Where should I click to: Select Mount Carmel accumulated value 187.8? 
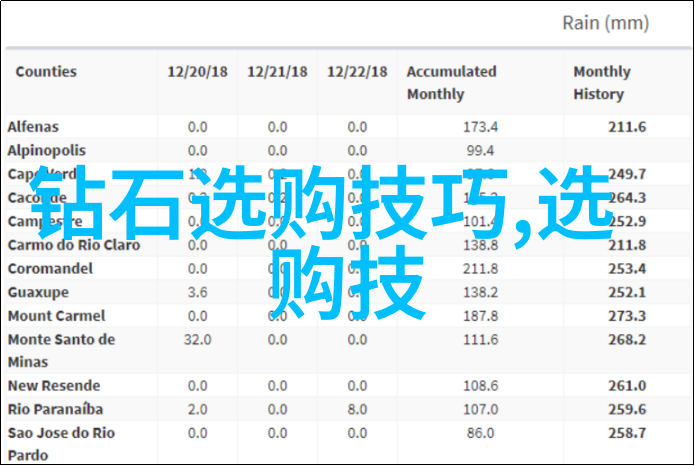tap(480, 316)
